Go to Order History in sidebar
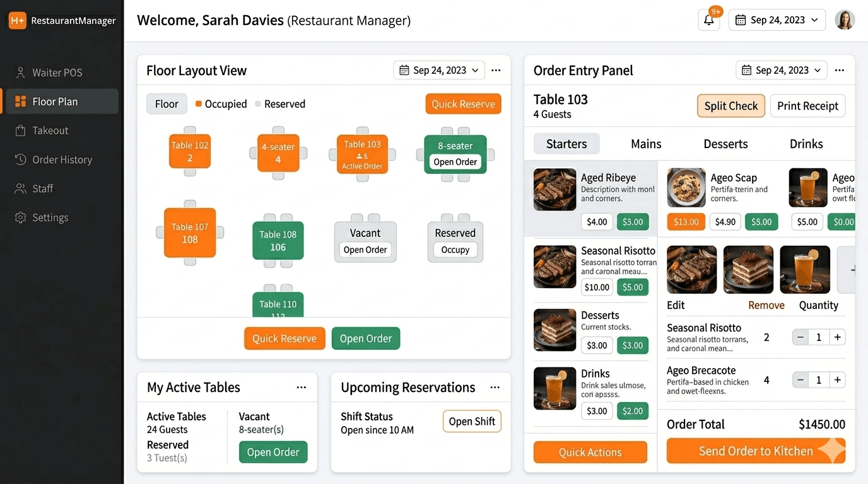The image size is (868, 484). 62,159
